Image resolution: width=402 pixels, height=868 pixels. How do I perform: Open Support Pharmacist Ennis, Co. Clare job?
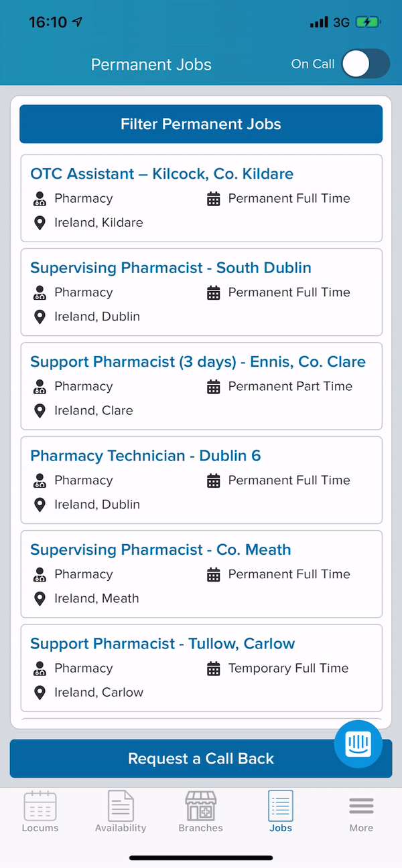pos(202,386)
